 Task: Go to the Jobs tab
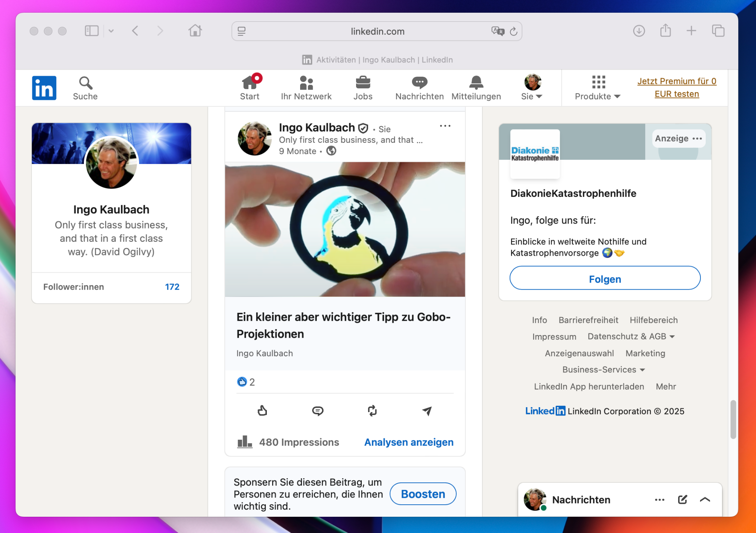pyautogui.click(x=363, y=88)
